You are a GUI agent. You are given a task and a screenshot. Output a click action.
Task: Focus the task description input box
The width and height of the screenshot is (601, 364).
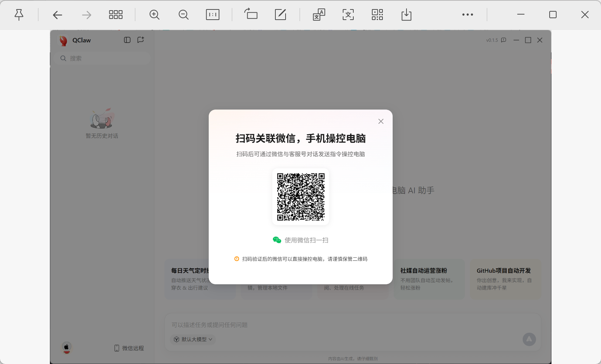tap(353, 325)
